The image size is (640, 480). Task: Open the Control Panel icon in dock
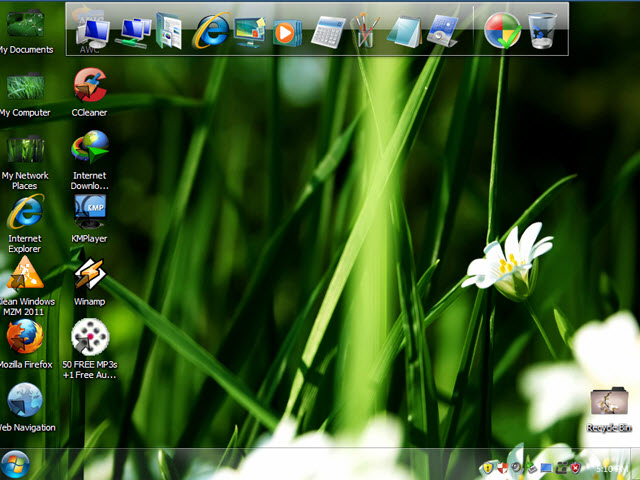[442, 31]
